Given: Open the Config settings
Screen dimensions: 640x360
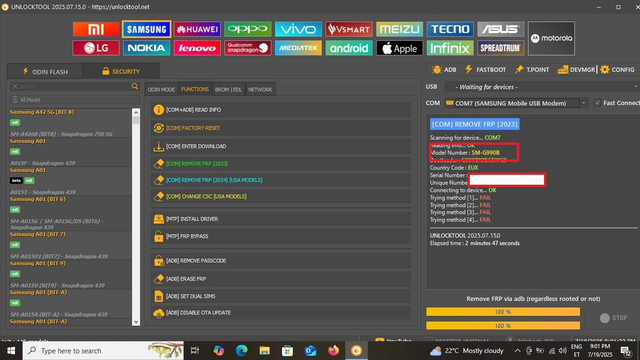Looking at the screenshot, I should (x=618, y=70).
